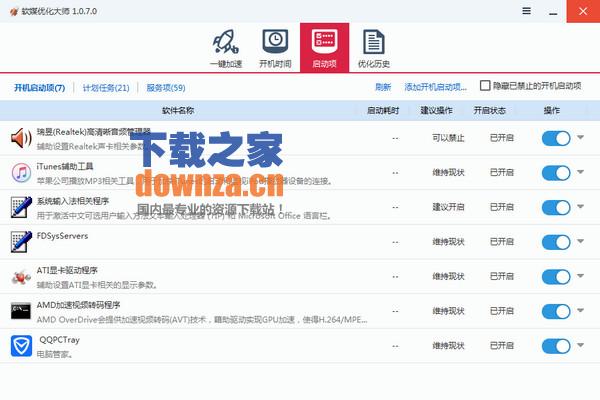Expand dropdown arrow for Realtek row
The height and width of the screenshot is (400, 600).
tap(580, 137)
